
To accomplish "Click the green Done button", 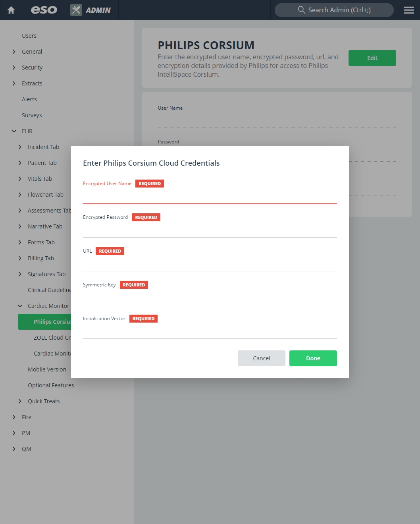I will coord(313,358).
